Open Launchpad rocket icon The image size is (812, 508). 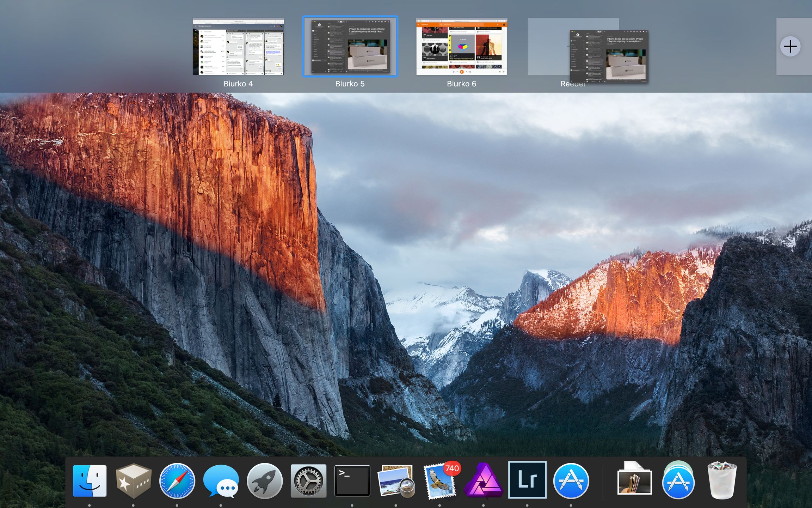point(265,480)
